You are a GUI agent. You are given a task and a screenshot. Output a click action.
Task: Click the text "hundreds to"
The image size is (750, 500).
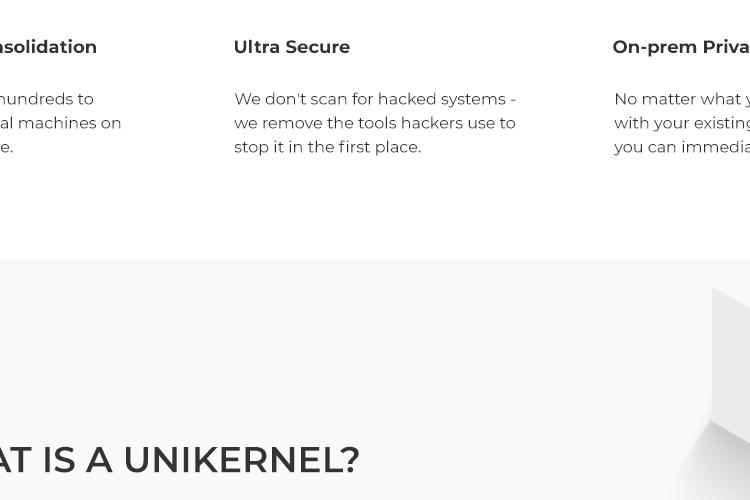(46, 99)
